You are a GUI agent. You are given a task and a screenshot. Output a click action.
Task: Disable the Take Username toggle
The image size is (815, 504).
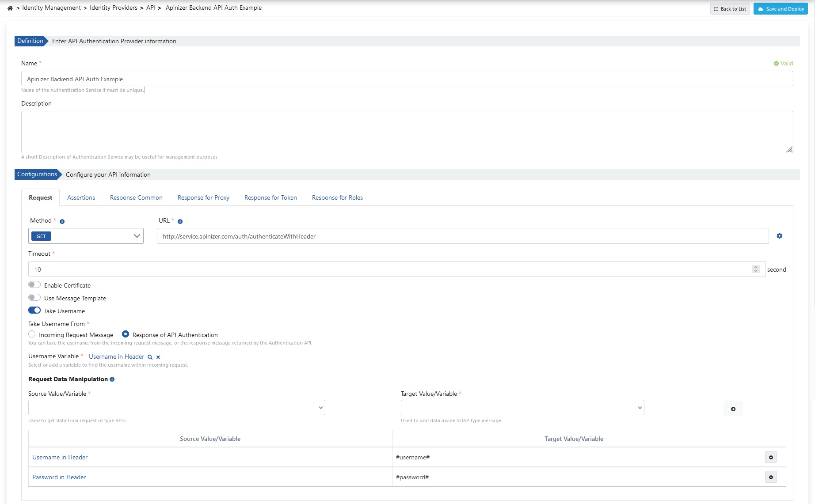point(34,311)
